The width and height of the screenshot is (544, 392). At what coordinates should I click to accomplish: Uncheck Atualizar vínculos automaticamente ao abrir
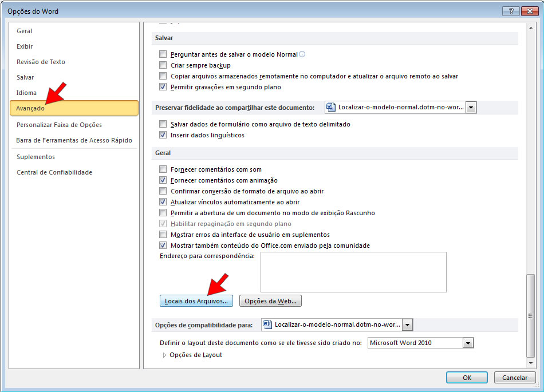[x=163, y=202]
